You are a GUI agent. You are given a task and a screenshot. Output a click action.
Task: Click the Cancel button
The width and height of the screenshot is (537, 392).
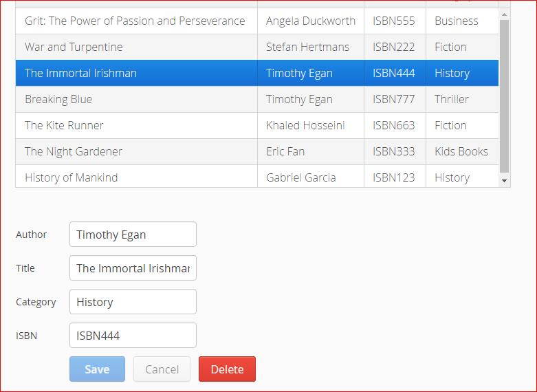(x=162, y=369)
